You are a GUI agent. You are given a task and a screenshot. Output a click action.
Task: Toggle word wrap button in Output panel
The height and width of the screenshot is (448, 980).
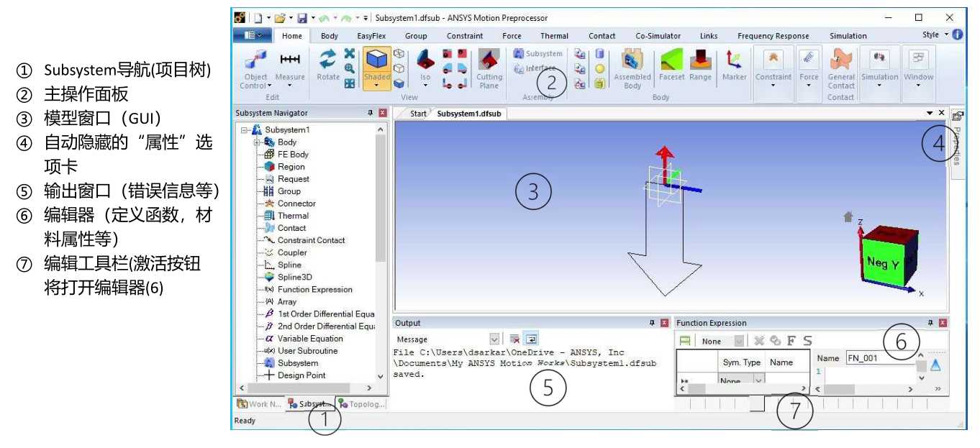(x=530, y=339)
